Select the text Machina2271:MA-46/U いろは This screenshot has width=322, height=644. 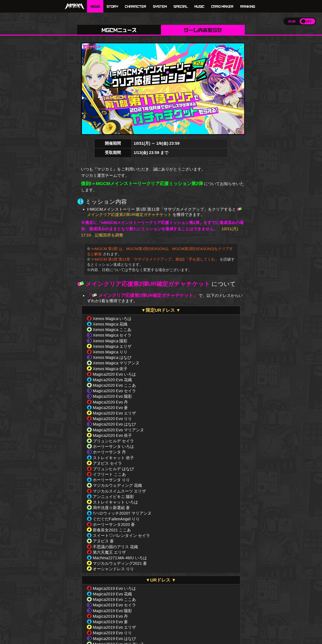(x=120, y=558)
